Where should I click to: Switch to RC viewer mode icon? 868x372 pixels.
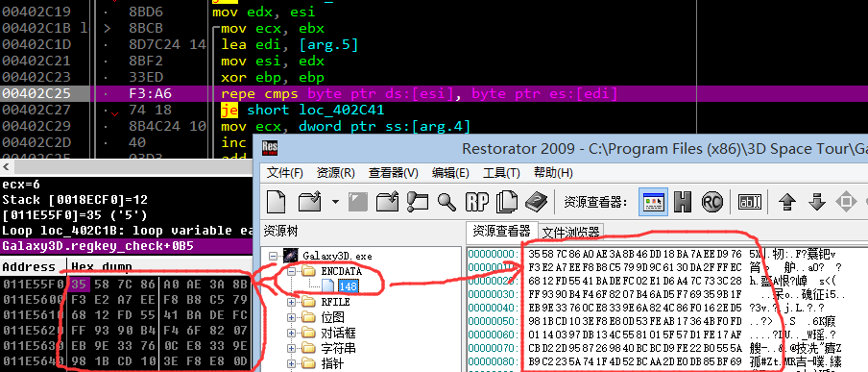[711, 202]
